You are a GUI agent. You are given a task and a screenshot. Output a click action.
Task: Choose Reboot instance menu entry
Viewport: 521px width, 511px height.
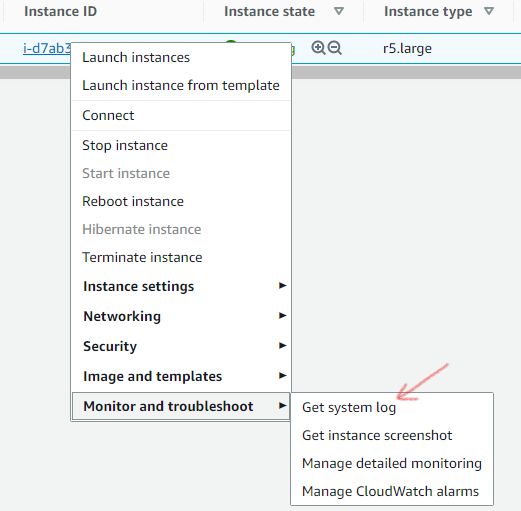pos(182,201)
